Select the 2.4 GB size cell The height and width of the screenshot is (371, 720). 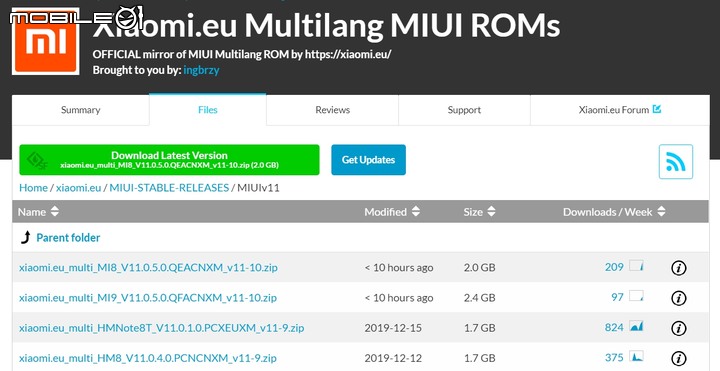479,298
